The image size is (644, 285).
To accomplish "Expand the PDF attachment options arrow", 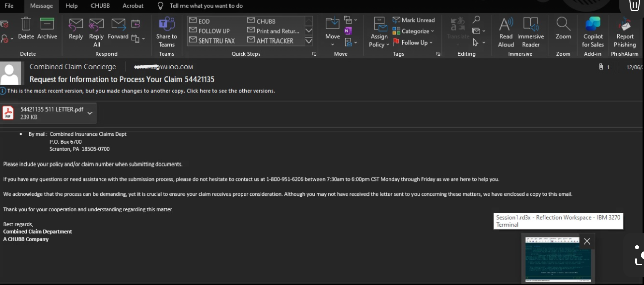I will coord(90,113).
